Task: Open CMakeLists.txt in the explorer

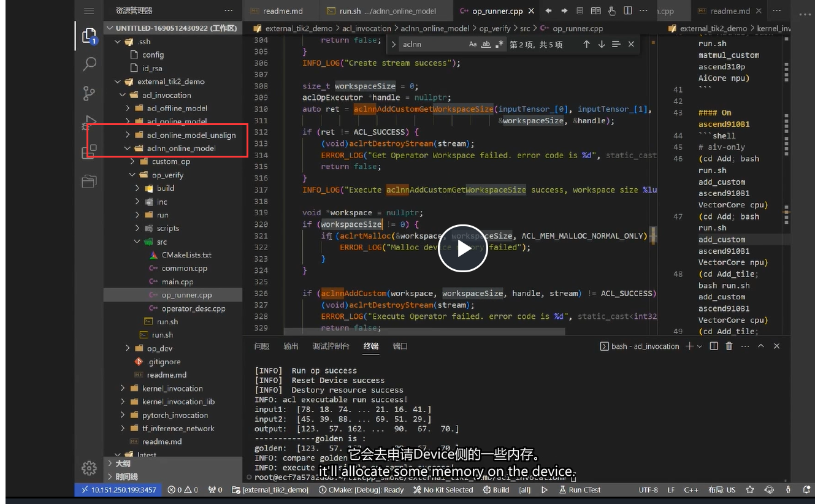Action: point(186,255)
